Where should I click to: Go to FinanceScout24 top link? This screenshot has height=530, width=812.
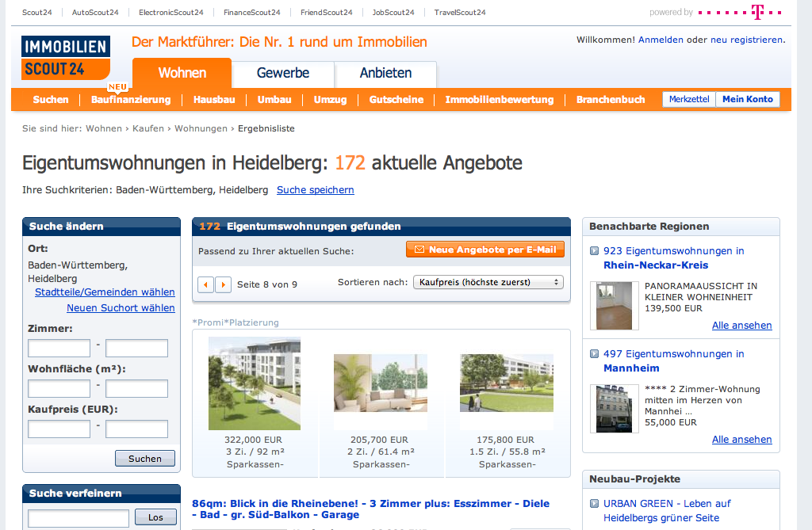251,13
